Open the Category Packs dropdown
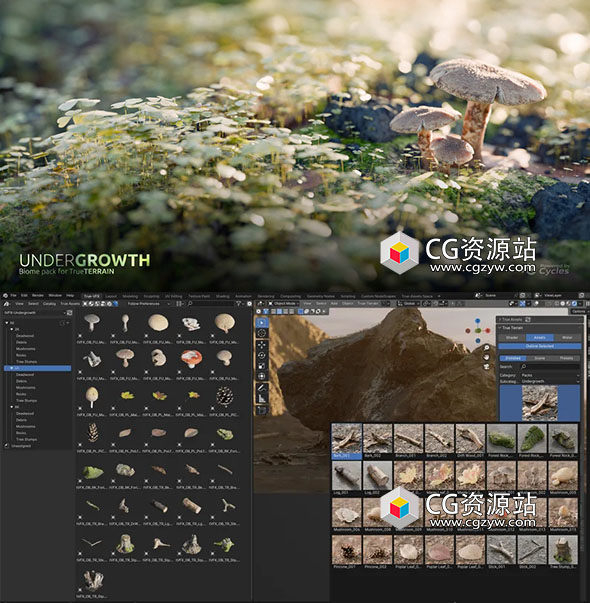 (550, 375)
